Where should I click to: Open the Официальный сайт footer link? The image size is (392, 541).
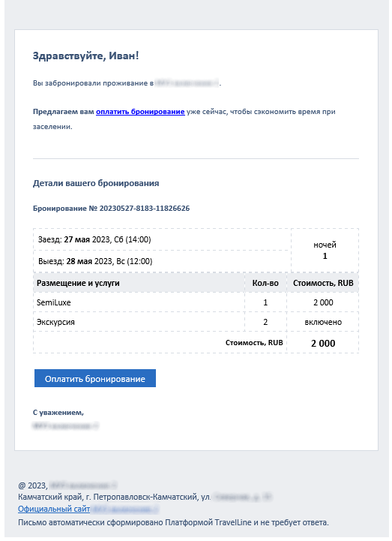tap(54, 509)
